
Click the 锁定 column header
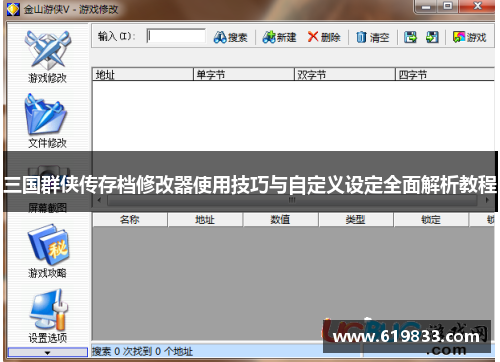(x=431, y=220)
